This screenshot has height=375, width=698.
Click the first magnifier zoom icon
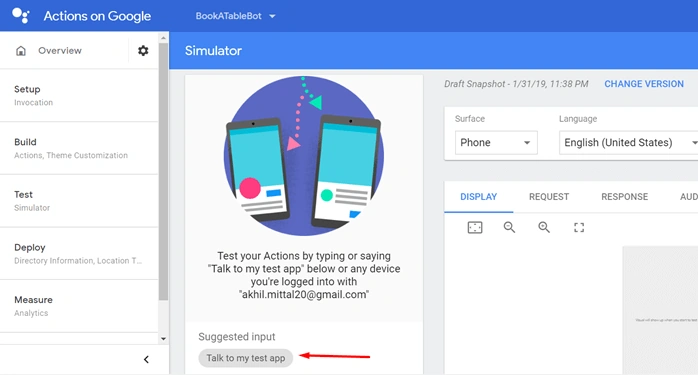click(x=509, y=228)
